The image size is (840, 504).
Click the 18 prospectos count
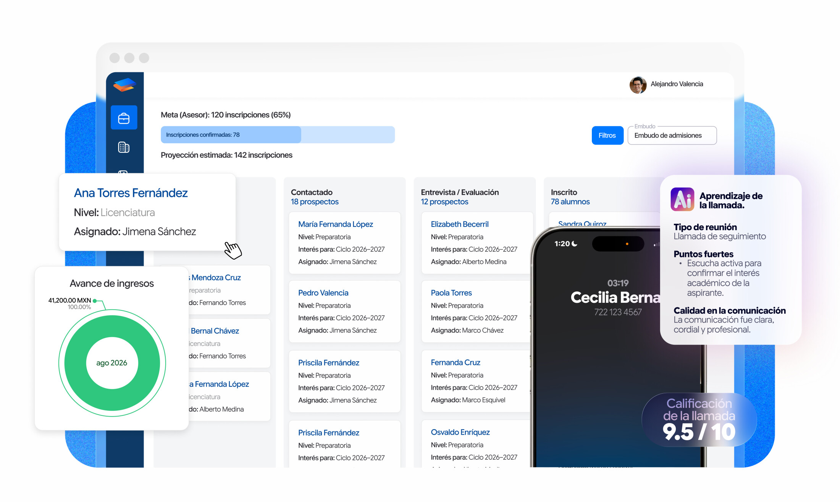point(315,202)
